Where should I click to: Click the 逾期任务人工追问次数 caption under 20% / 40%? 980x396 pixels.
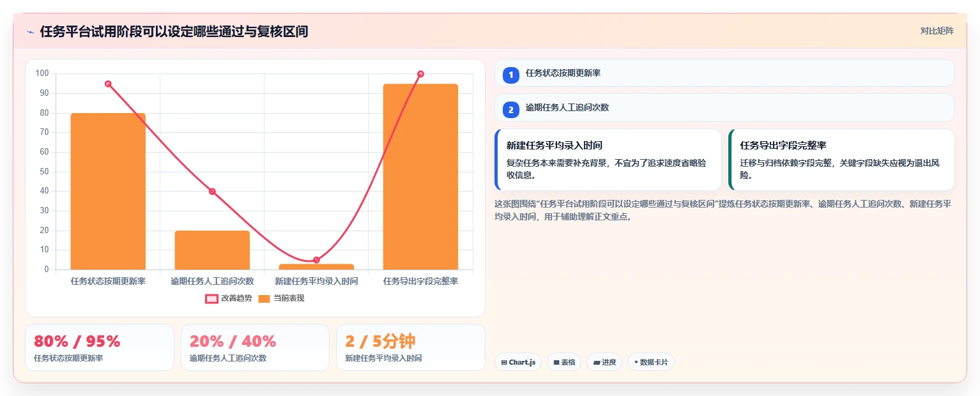click(x=228, y=358)
